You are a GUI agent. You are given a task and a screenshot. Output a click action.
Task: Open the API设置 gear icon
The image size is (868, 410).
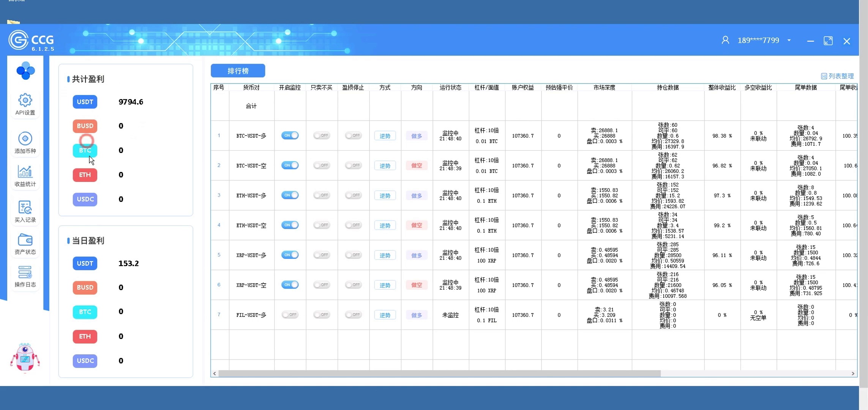tap(25, 101)
